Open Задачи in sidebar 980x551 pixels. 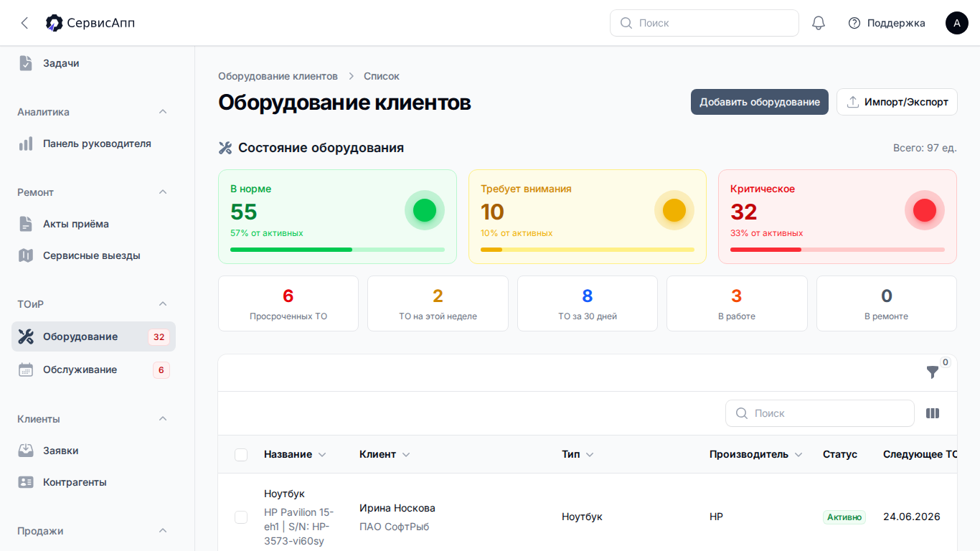coord(93,63)
